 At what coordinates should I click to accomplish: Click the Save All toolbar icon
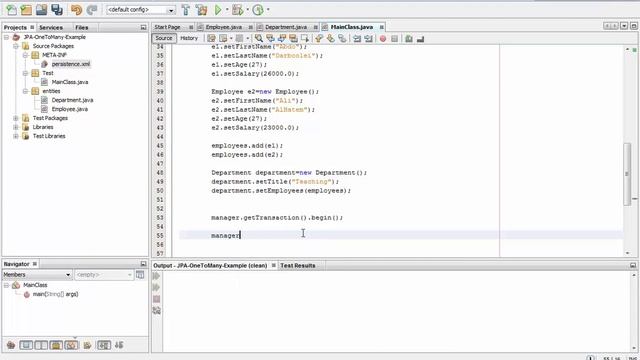(x=57, y=9)
